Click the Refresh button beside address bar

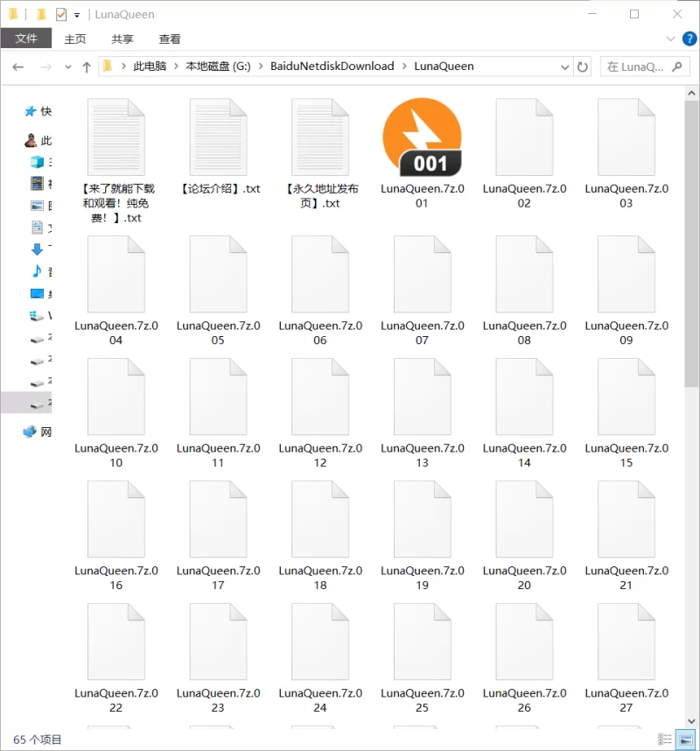[584, 67]
